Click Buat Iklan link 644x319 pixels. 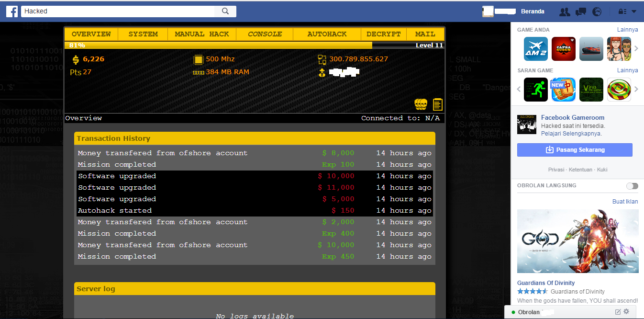coord(625,202)
